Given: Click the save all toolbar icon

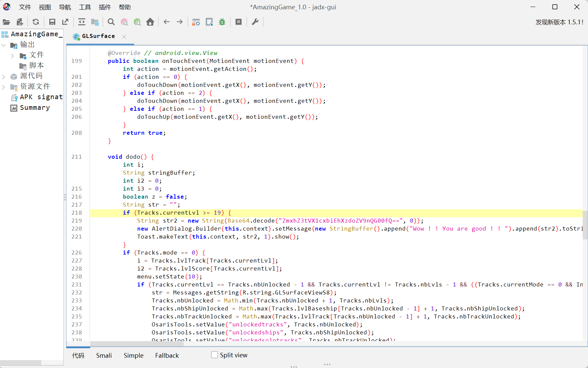Looking at the screenshot, I should (x=52, y=22).
